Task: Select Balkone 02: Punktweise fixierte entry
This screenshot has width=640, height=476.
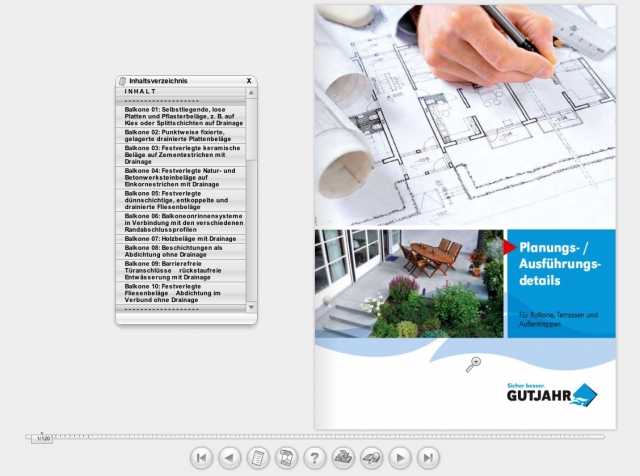Action: point(180,136)
